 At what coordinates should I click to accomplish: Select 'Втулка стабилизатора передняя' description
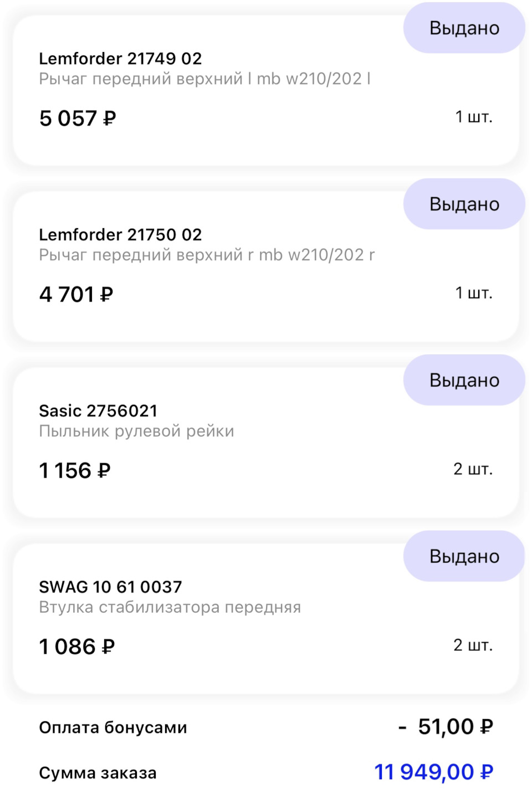coord(170,608)
